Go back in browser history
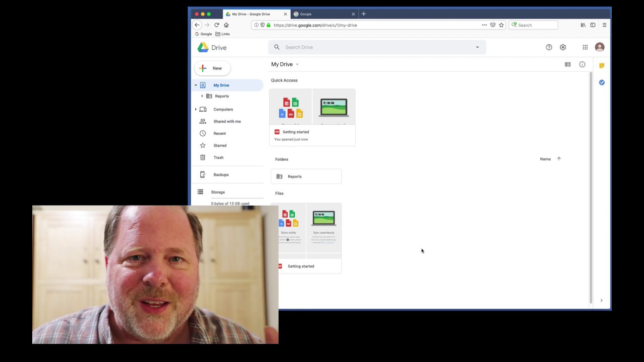This screenshot has width=644, height=362. 197,25
